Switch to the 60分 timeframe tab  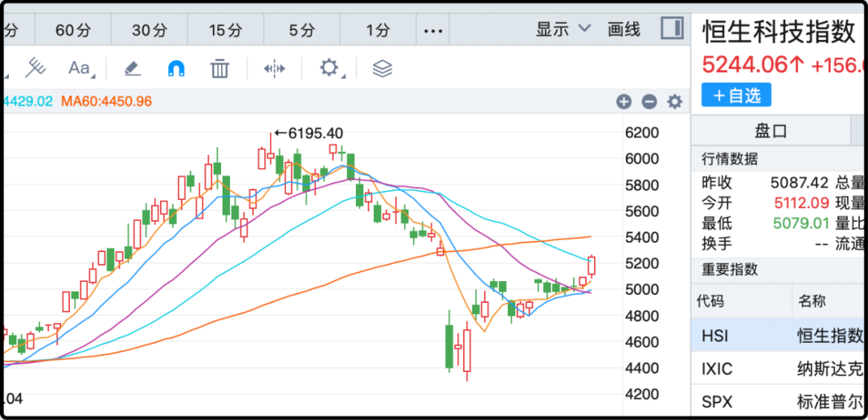point(72,31)
